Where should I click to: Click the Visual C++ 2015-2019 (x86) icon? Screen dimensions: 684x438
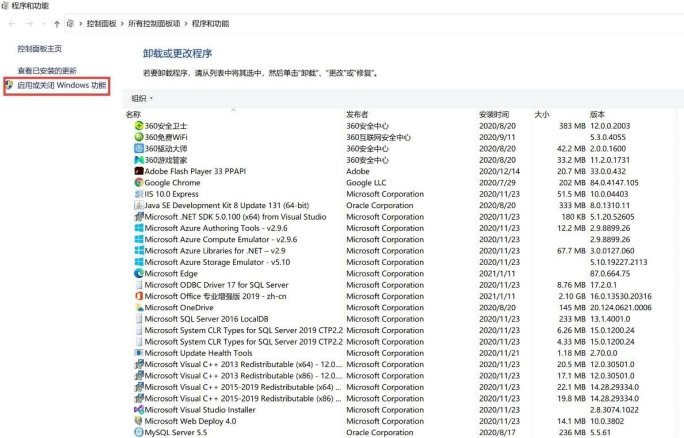[x=139, y=398]
